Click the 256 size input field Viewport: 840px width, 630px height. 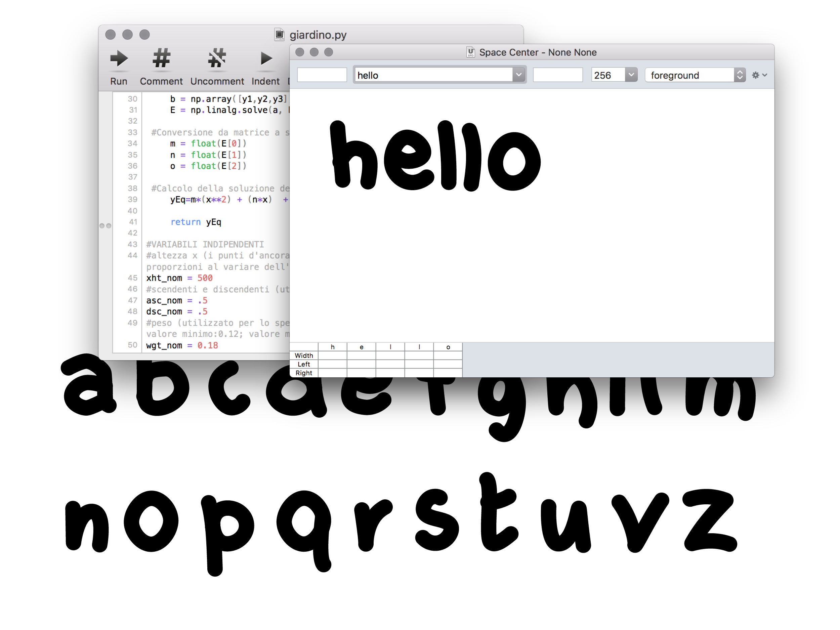click(608, 75)
